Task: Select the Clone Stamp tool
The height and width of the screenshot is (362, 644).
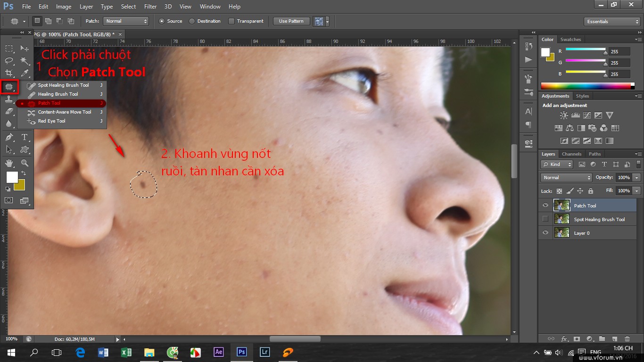Action: point(9,99)
